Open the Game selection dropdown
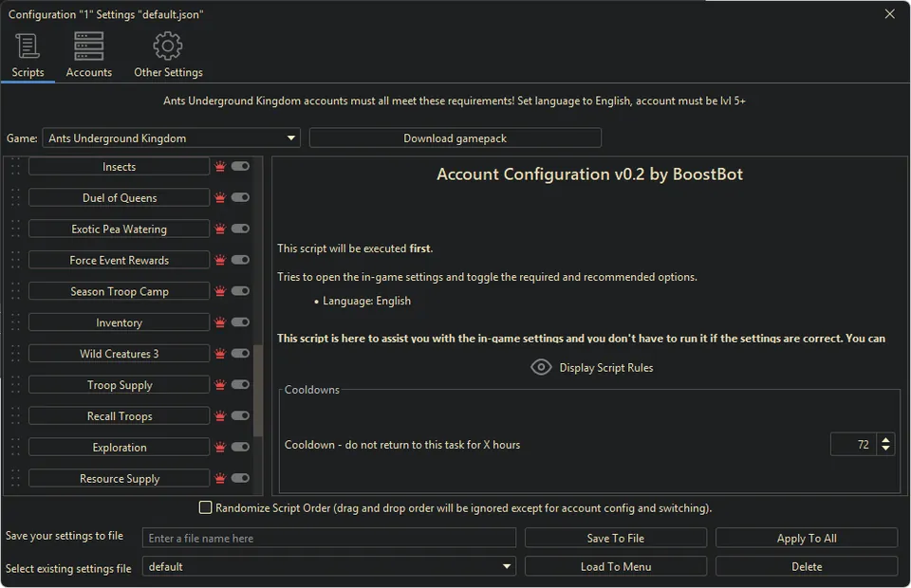The width and height of the screenshot is (911, 588). [x=172, y=138]
